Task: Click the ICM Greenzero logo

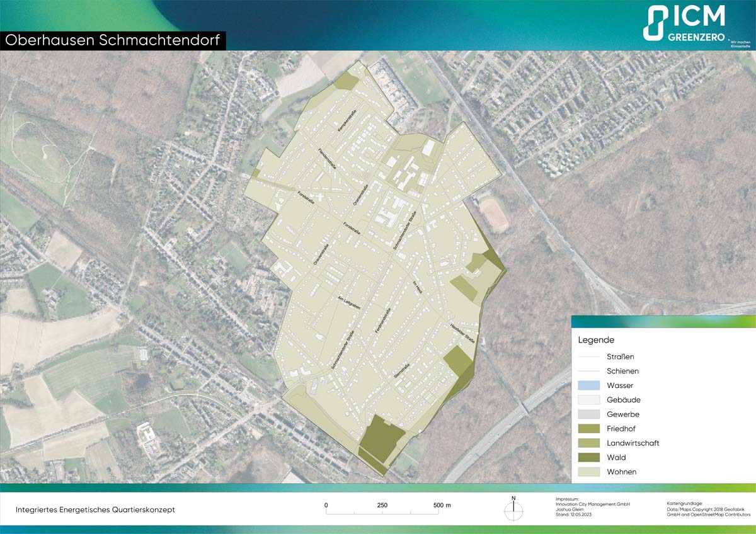Action: click(x=684, y=25)
